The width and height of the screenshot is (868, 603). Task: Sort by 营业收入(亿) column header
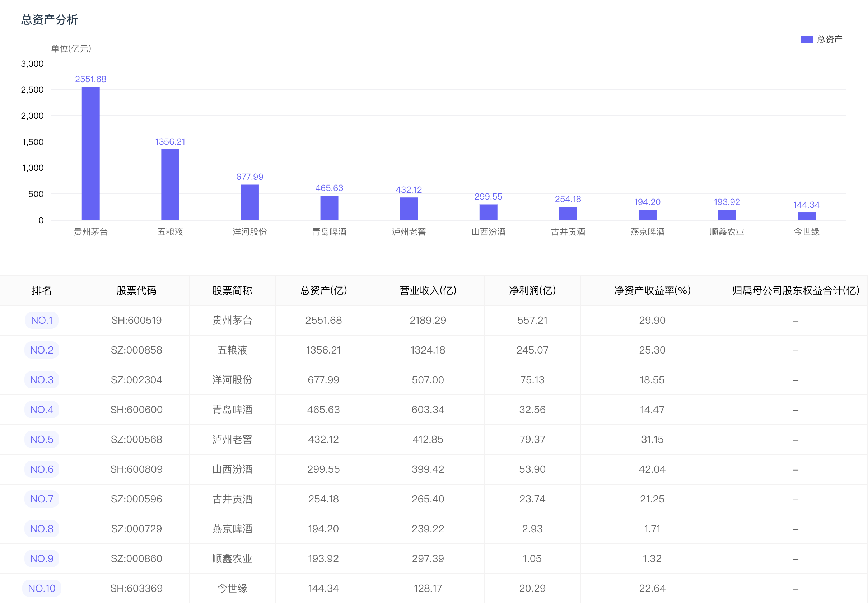428,290
